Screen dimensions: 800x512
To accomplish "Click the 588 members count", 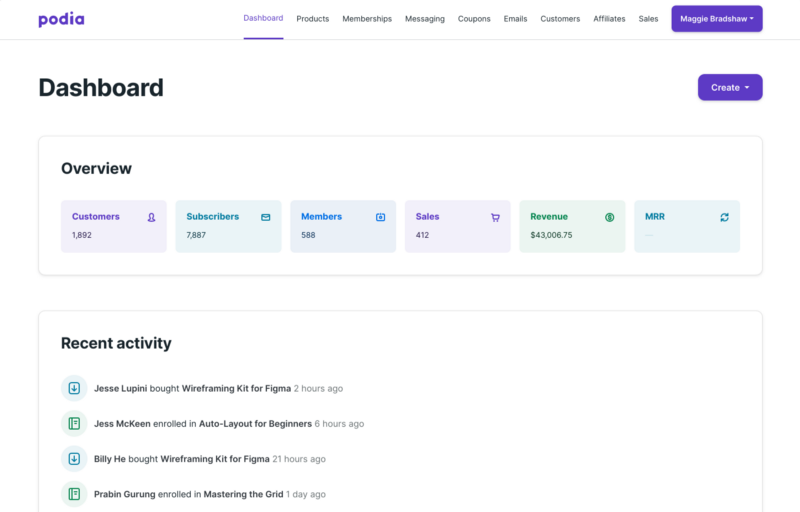I will pos(308,235).
